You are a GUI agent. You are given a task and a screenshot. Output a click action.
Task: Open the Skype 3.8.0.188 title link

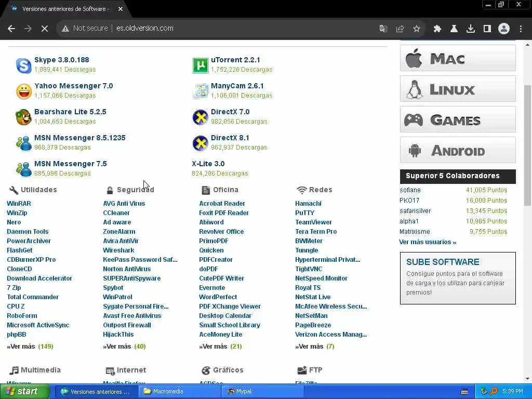coord(62,60)
